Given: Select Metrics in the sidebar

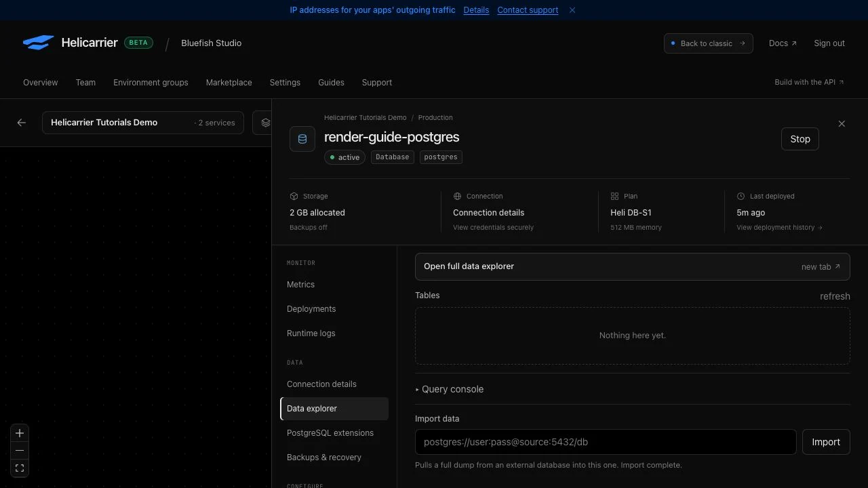Looking at the screenshot, I should tap(334, 285).
